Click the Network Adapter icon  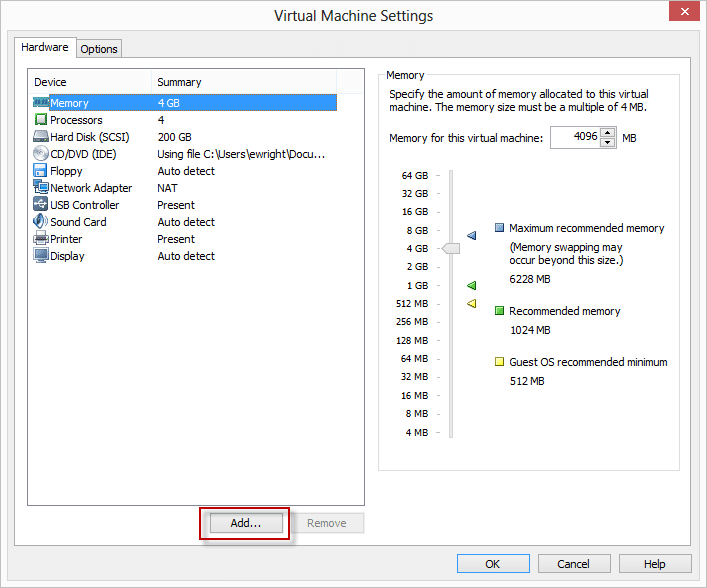tap(41, 188)
